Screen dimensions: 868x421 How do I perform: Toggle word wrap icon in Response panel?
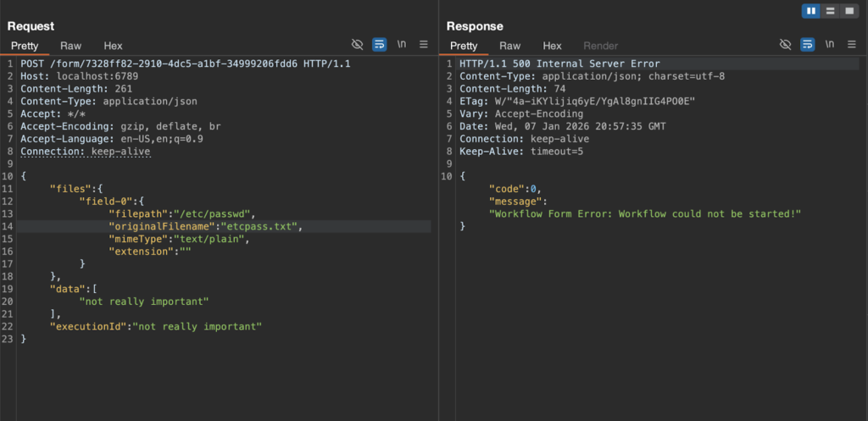tap(808, 45)
